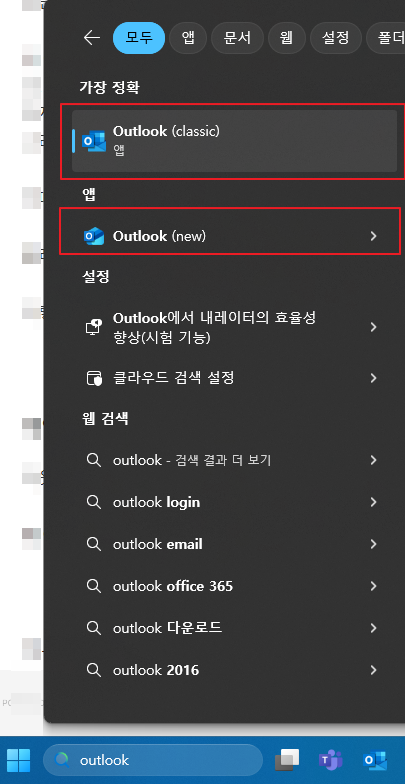This screenshot has width=405, height=784.
Task: Click search icon beside 'outlook - 검색 결과'
Action: pyautogui.click(x=94, y=460)
